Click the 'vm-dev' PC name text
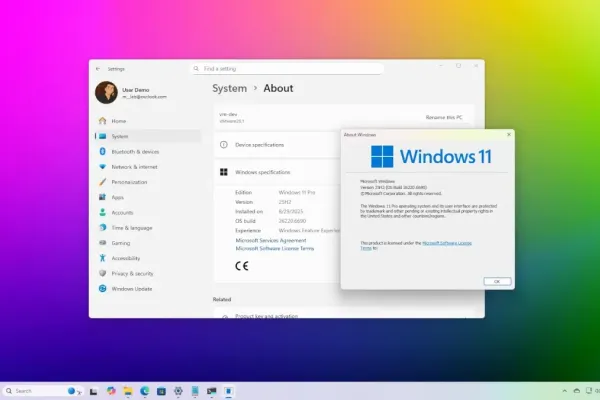600x400 pixels. point(228,114)
